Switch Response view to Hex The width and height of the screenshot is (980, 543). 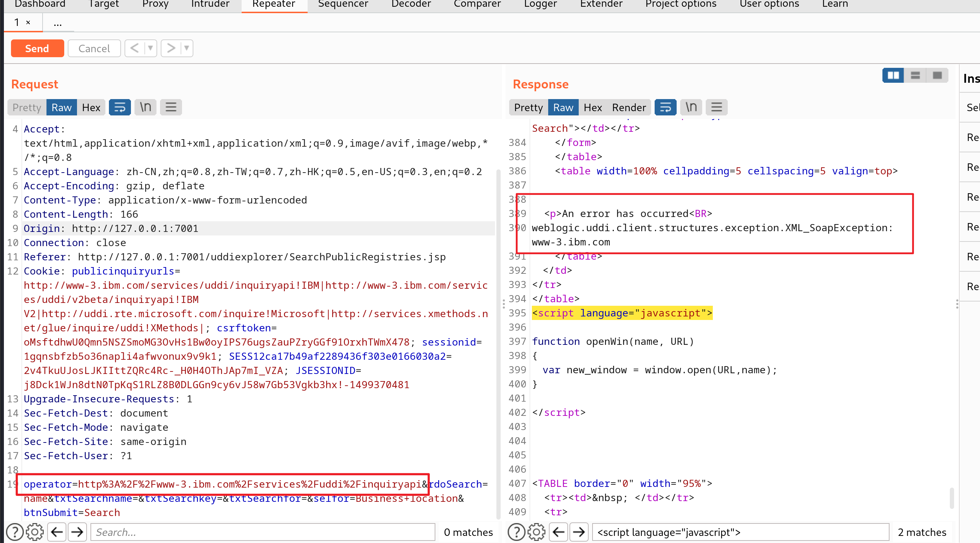593,107
